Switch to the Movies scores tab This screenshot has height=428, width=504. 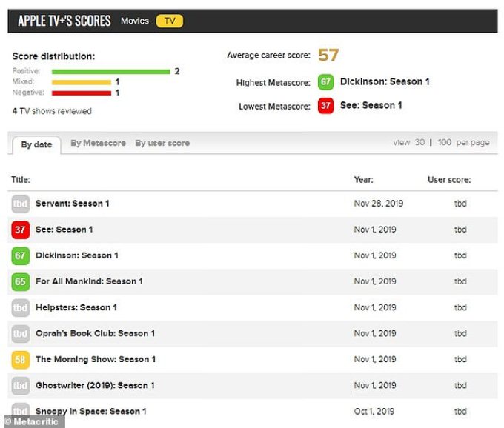pyautogui.click(x=135, y=21)
